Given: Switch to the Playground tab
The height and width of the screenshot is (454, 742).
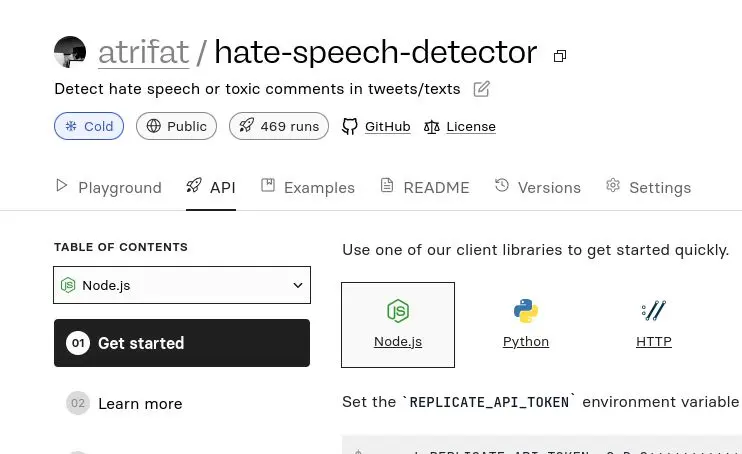Looking at the screenshot, I should pos(108,187).
